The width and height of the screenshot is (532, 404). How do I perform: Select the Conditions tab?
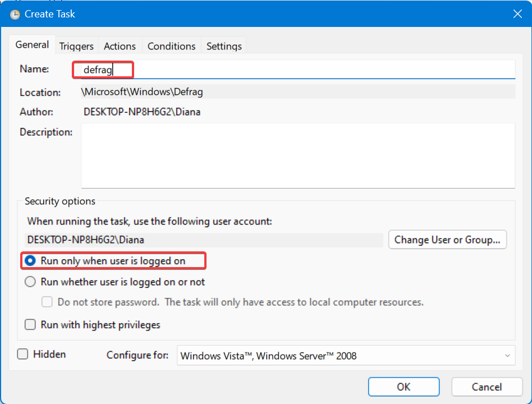(171, 46)
